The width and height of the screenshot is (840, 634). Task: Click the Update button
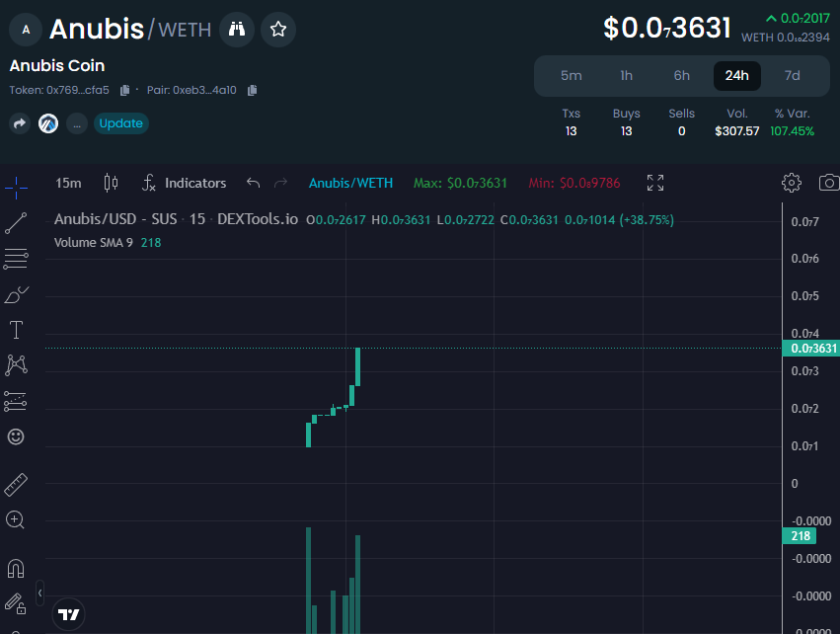pyautogui.click(x=121, y=123)
